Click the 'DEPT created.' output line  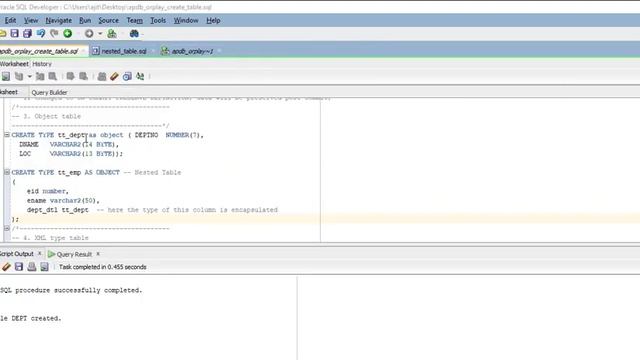tap(36, 318)
